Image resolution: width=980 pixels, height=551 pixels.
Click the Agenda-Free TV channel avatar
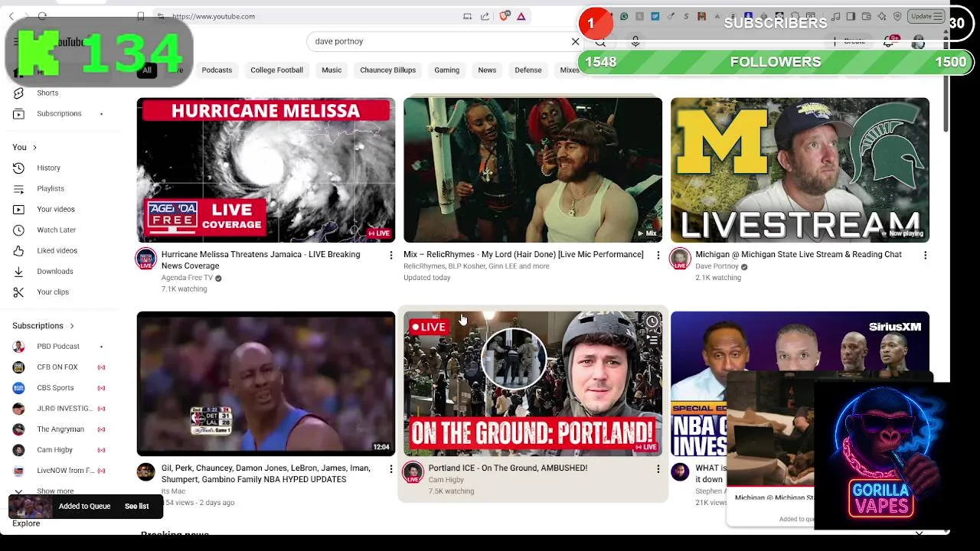click(x=145, y=259)
